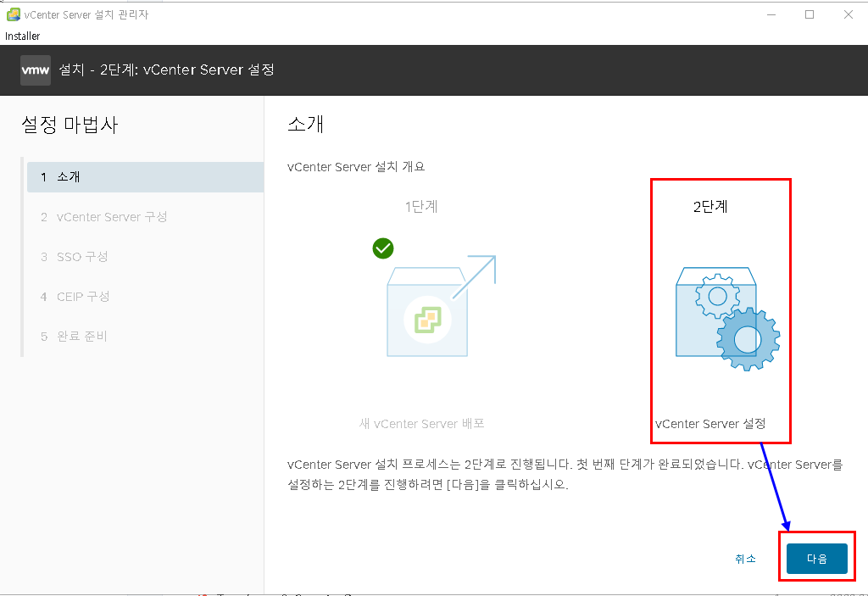Click the 설정 마법사 sidebar heading

tap(70, 125)
